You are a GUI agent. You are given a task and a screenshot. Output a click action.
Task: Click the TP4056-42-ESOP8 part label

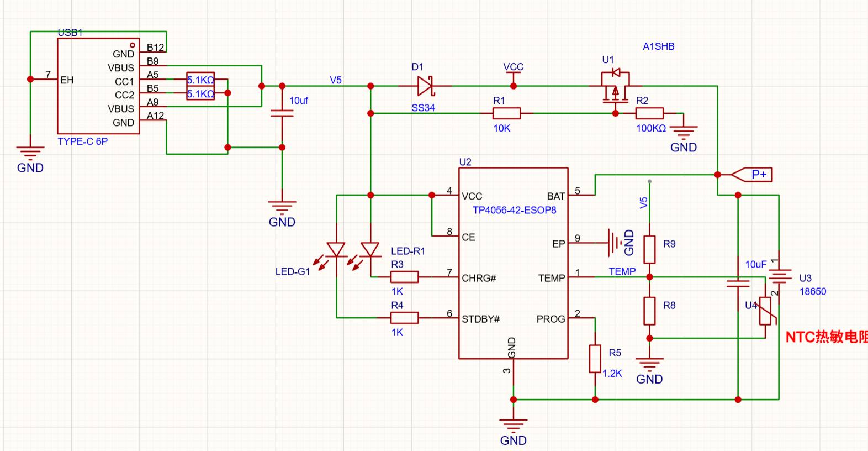point(514,210)
